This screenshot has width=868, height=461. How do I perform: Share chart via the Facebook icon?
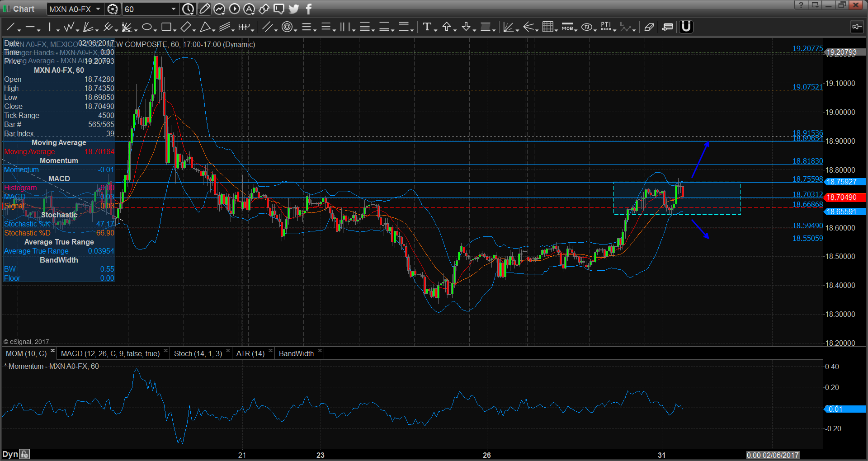[x=309, y=9]
